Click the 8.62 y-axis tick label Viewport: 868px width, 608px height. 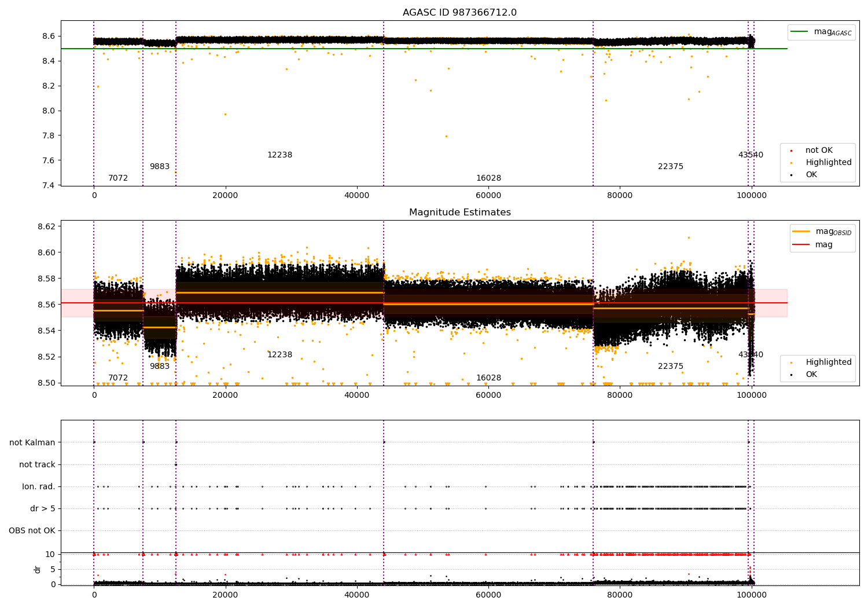coord(46,226)
